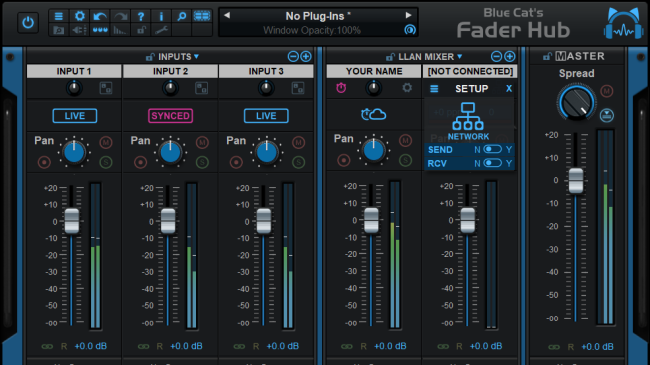Select the previous preset arrow
650x365 pixels.
pos(227,15)
